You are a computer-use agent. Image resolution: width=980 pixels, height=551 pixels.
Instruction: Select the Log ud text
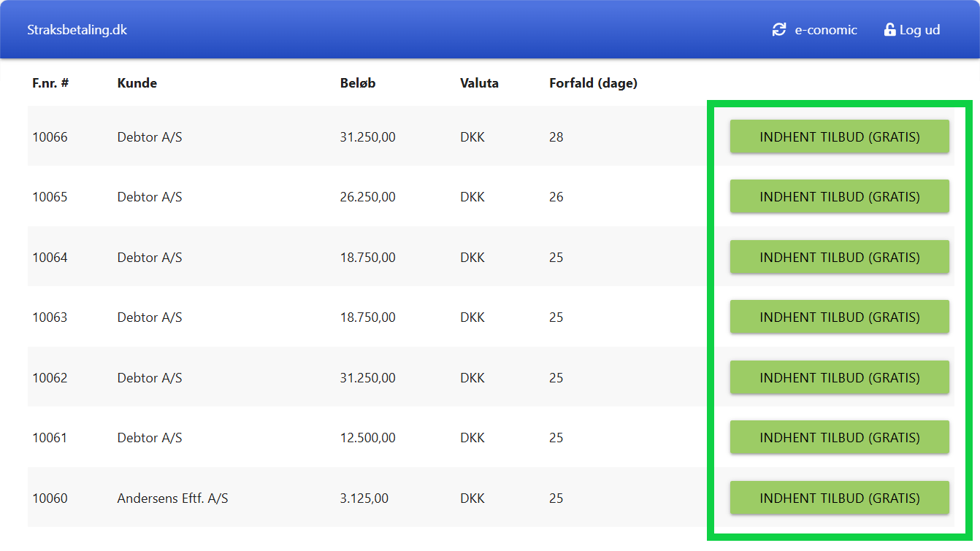(x=919, y=30)
